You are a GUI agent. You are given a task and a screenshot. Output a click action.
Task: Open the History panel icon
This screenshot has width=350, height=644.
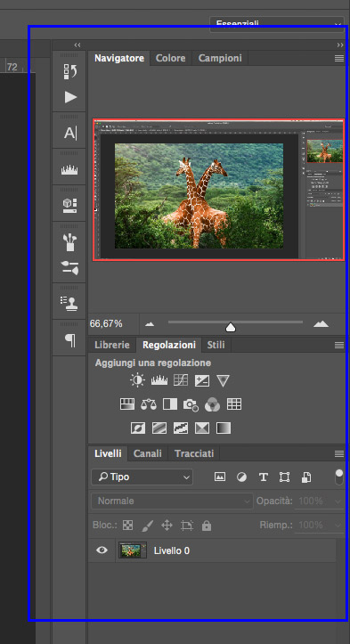70,71
